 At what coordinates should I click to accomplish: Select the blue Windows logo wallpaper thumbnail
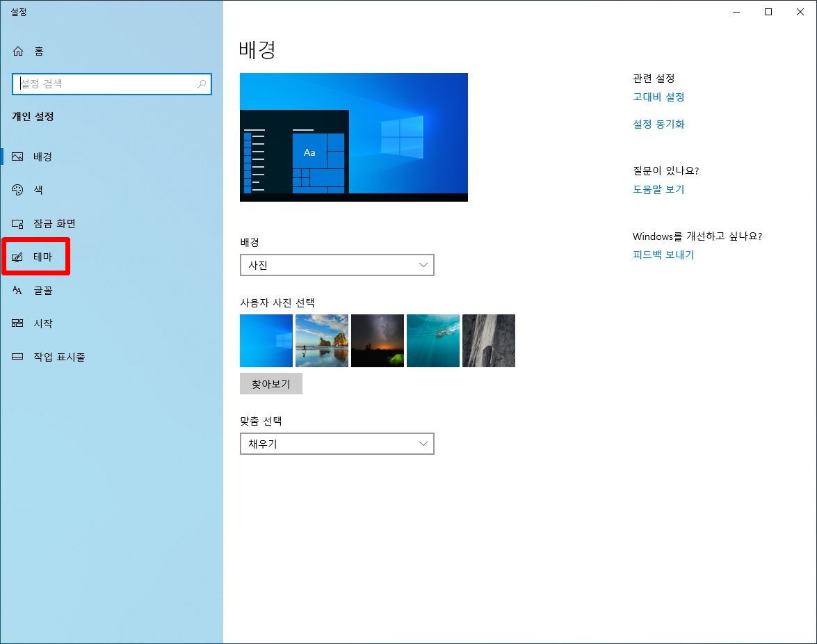[x=266, y=341]
